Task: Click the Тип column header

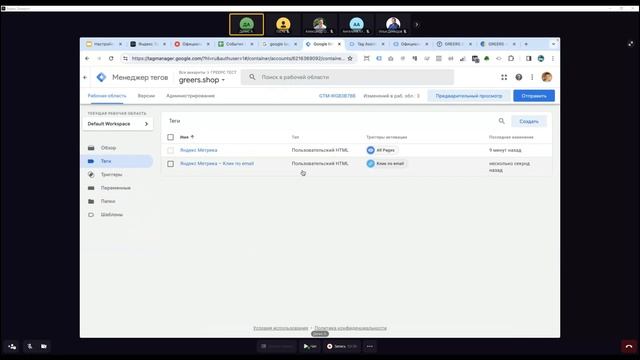Action: 295,137
